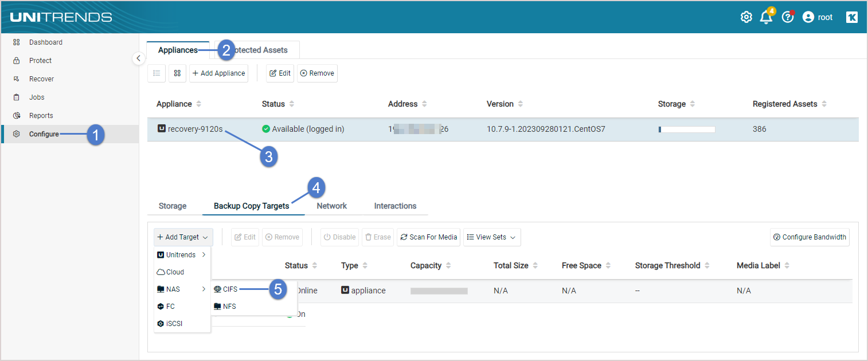
Task: Open Jobs section in sidebar
Action: click(x=37, y=97)
